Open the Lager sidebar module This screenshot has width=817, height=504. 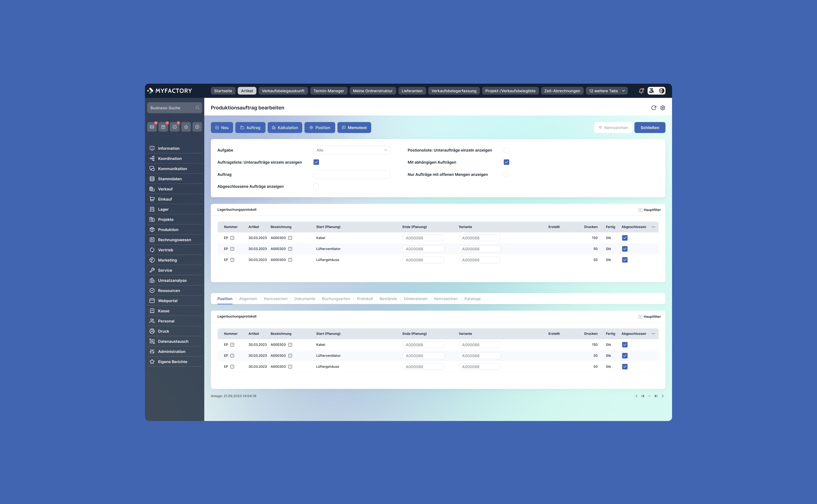[175, 209]
